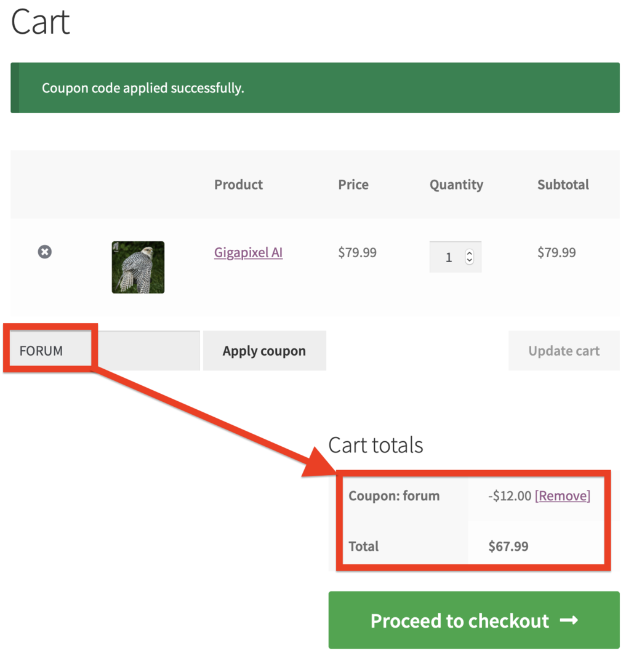Click the Price column header
Image resolution: width=642 pixels, height=672 pixels.
tap(353, 185)
